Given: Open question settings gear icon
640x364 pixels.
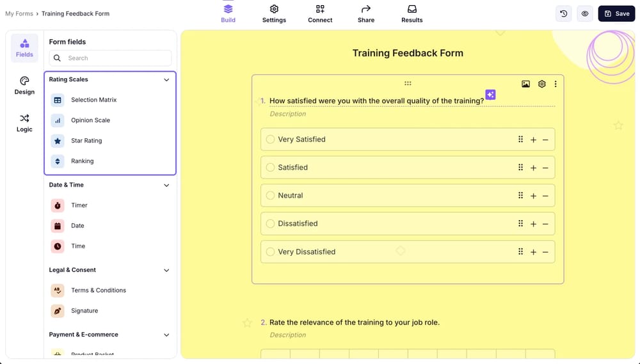Looking at the screenshot, I should [542, 84].
